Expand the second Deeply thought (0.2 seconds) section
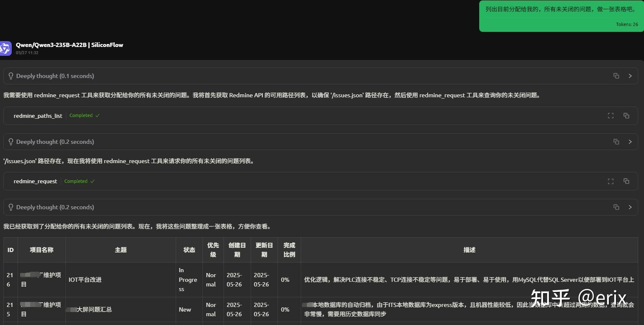644x325 pixels. pyautogui.click(x=630, y=141)
